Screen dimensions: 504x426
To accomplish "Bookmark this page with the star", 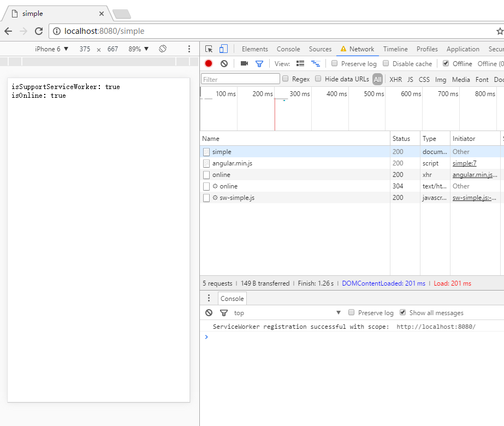I will (x=500, y=31).
